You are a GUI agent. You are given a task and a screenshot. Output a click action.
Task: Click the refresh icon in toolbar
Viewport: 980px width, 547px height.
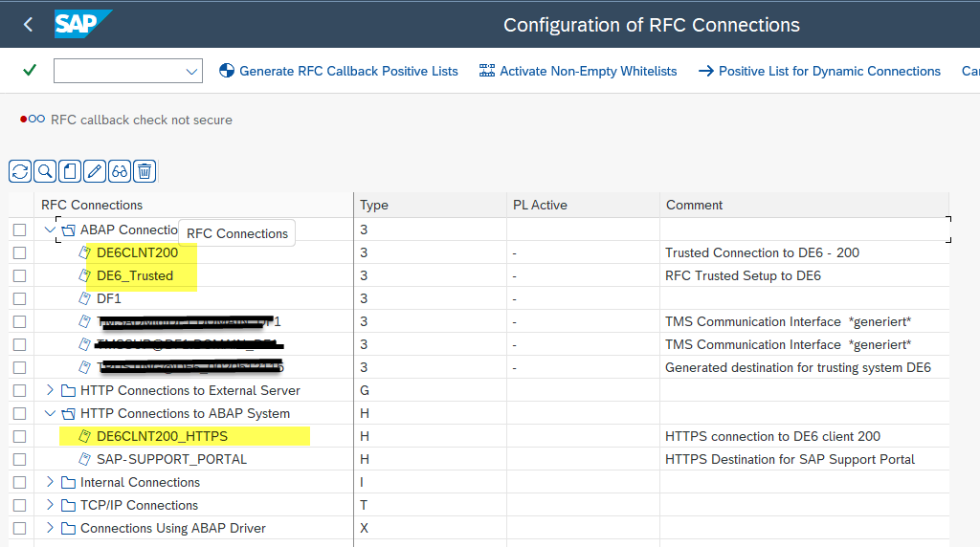click(20, 171)
